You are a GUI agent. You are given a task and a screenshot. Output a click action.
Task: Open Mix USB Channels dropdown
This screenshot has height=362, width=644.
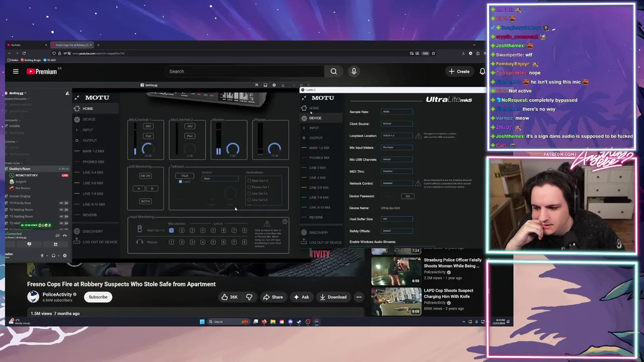click(x=397, y=159)
